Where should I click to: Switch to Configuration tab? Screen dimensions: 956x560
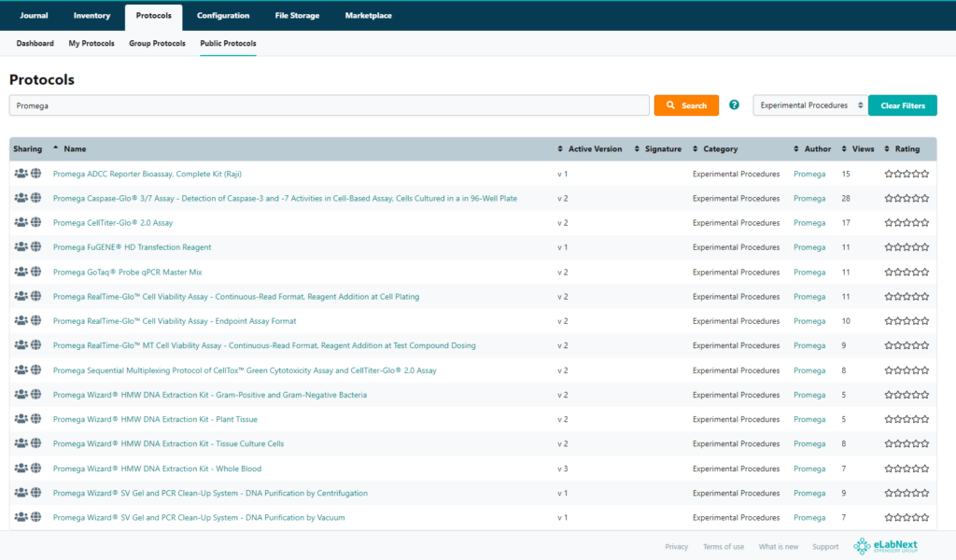pyautogui.click(x=223, y=16)
